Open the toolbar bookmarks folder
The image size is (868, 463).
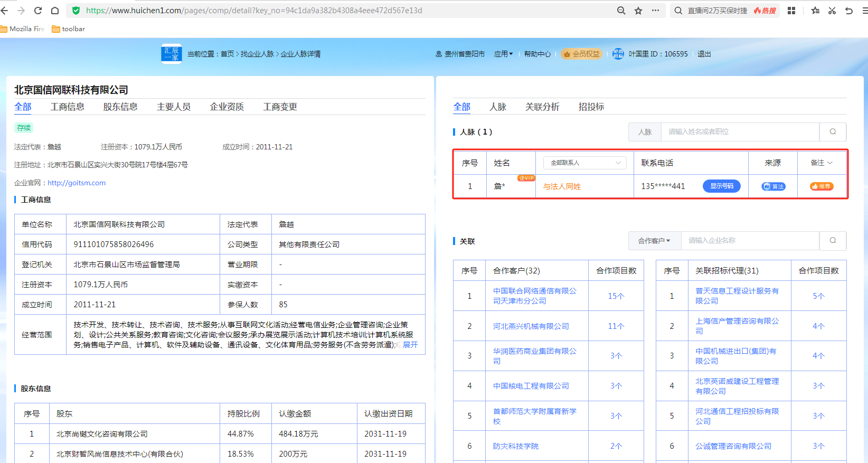pos(69,29)
